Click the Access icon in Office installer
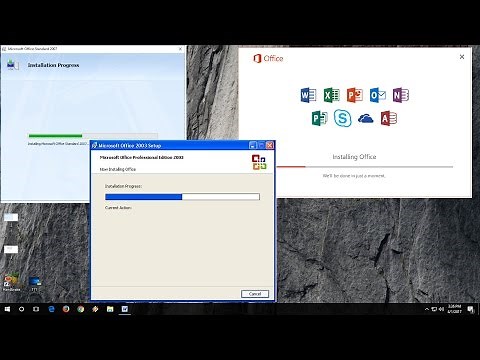 click(389, 118)
